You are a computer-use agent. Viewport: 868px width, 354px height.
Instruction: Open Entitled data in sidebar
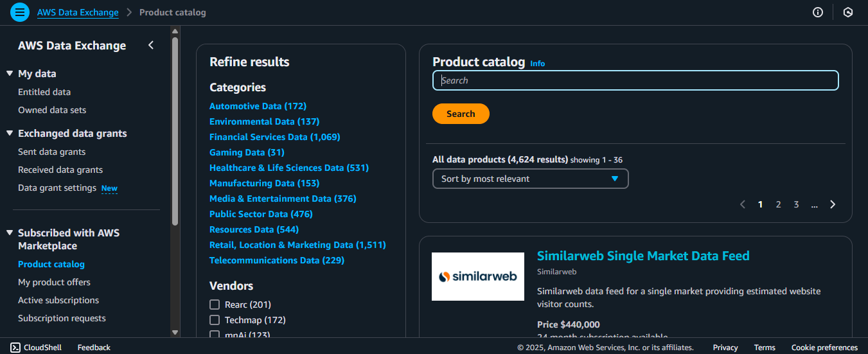[x=44, y=92]
